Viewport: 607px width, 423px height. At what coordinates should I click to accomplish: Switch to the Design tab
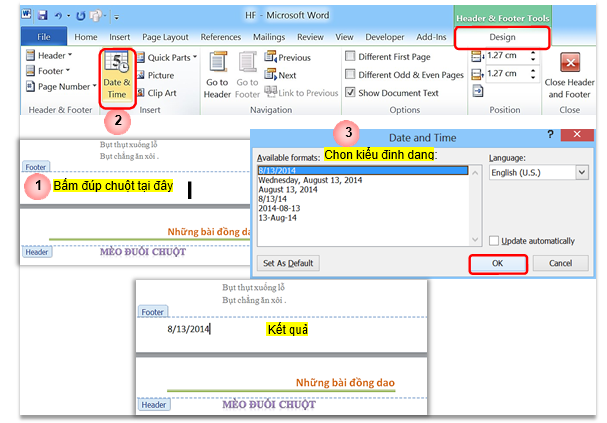pyautogui.click(x=502, y=37)
